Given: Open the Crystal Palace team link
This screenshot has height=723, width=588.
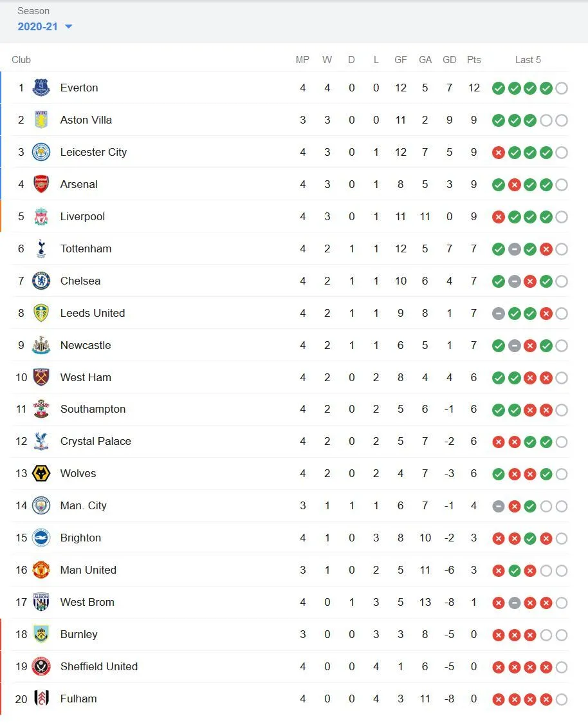Looking at the screenshot, I should 95,441.
